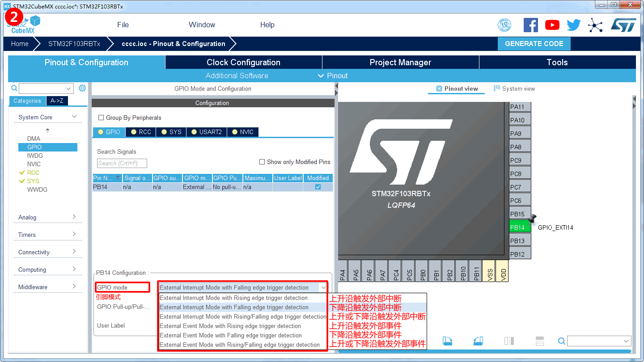Viewport: 644px width, 362px height.
Task: Switch to System view
Action: 514,88
